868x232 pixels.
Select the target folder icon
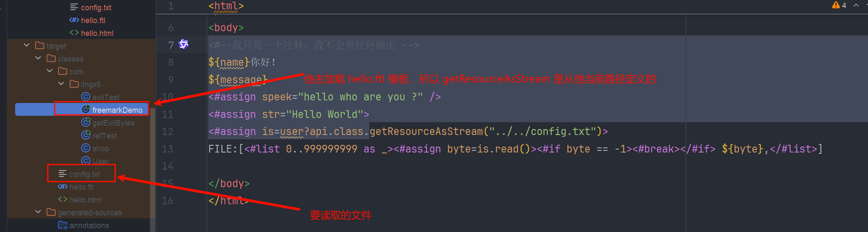click(40, 45)
